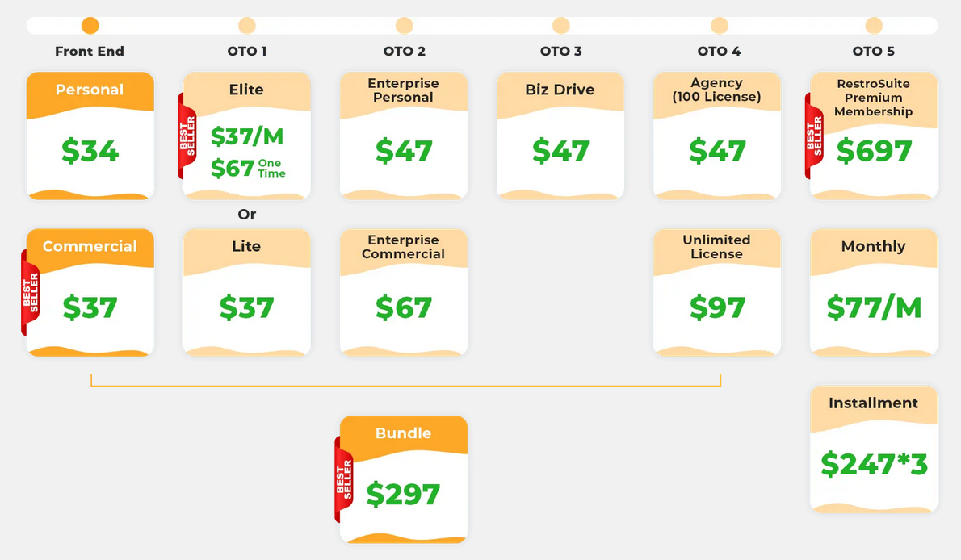
Task: Select the OTO 3 step dot
Action: pyautogui.click(x=560, y=26)
